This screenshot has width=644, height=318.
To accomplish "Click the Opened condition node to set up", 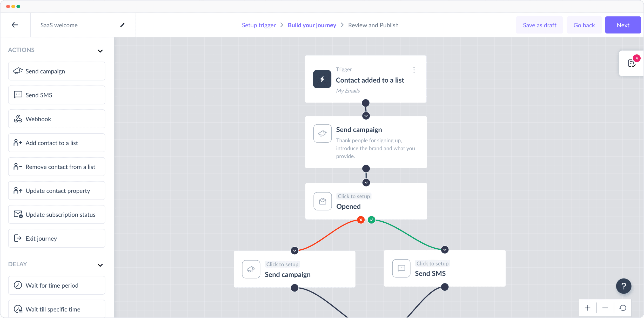I will [x=366, y=201].
